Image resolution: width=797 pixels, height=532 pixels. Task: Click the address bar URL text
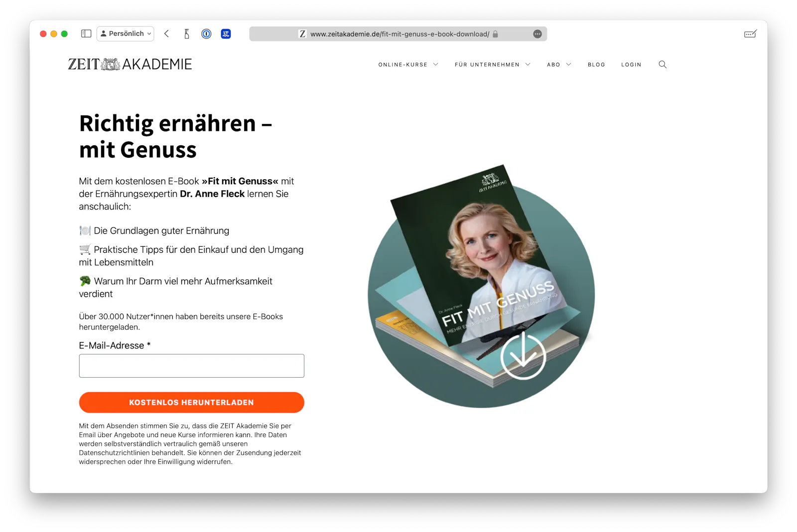click(399, 34)
